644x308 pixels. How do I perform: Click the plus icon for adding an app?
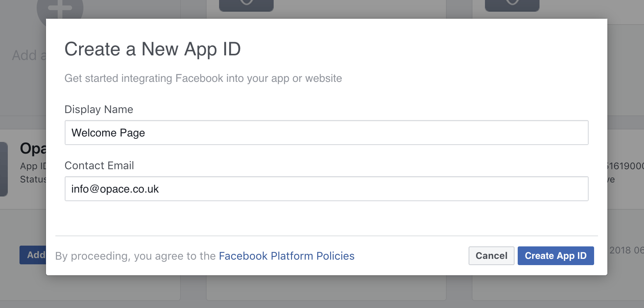59,9
